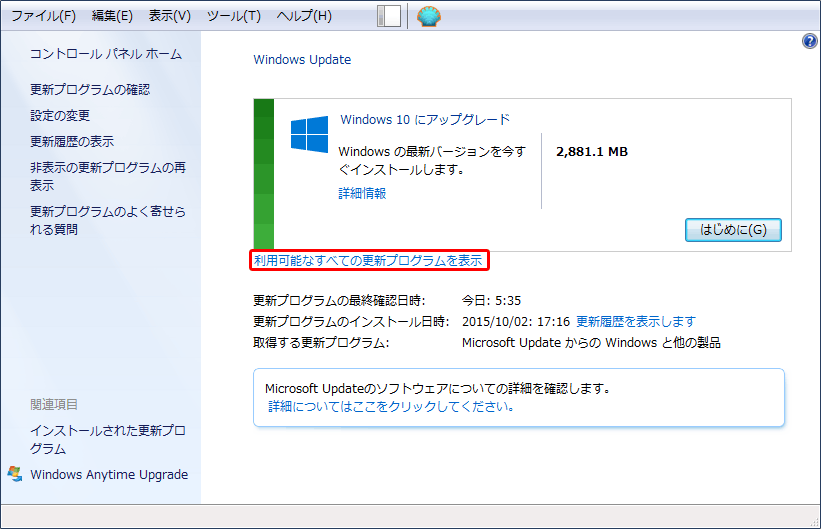Open 更新履歴の表示 in sidebar

(x=72, y=141)
